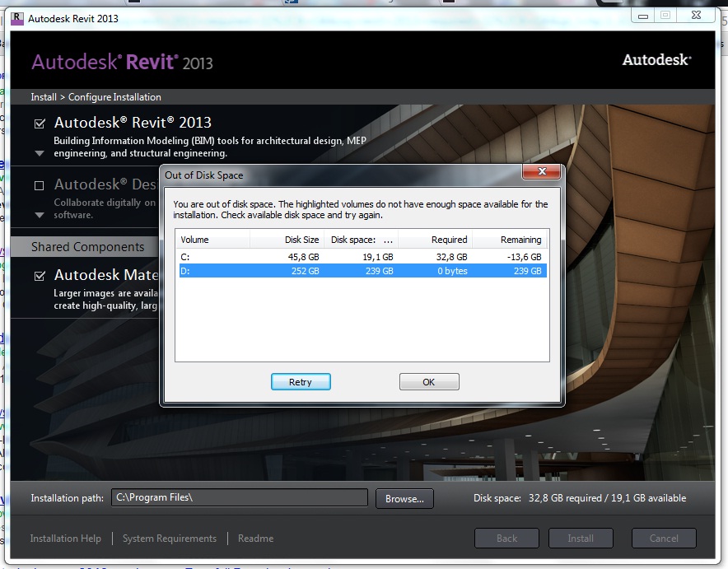Screen dimensions: 728x569
Task: Sort by Volume column header
Action: [x=212, y=240]
